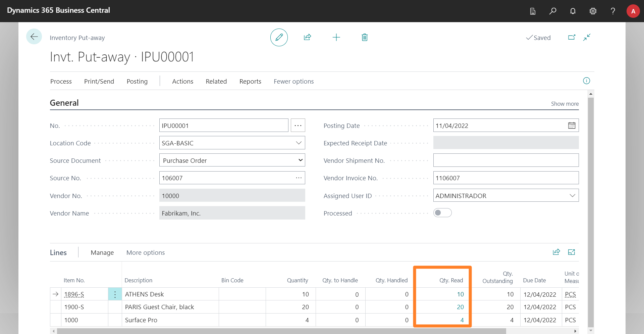The width and height of the screenshot is (644, 334).
Task: Open the settings gear
Action: [x=593, y=11]
